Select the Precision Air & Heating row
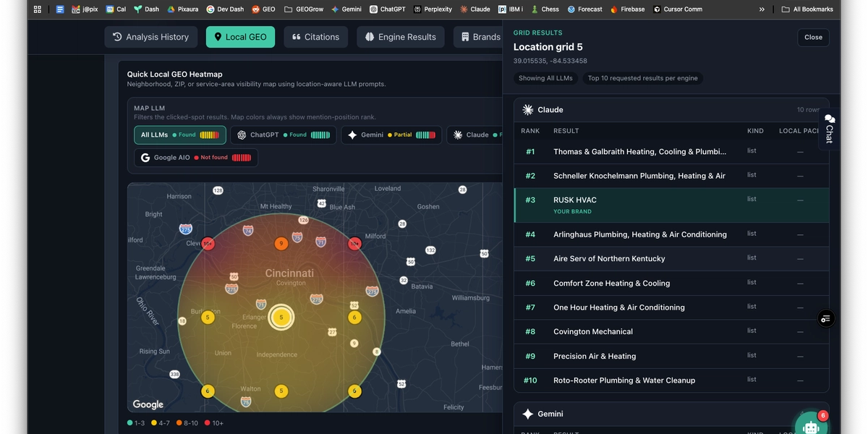This screenshot has width=868, height=434. [671, 356]
